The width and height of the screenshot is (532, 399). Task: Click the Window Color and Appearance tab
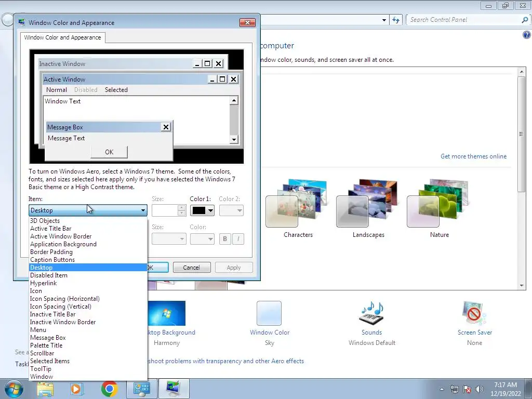coord(62,37)
